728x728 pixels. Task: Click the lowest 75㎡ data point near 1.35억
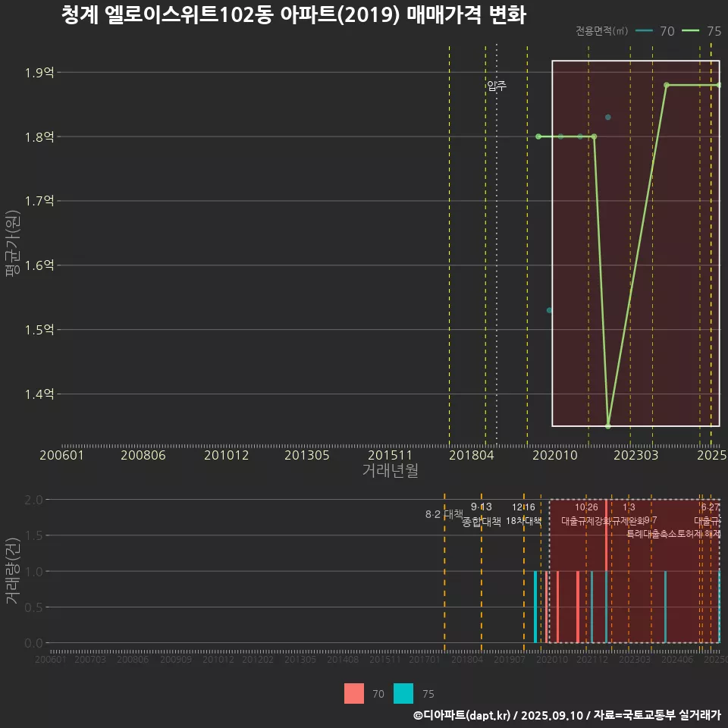[607, 425]
